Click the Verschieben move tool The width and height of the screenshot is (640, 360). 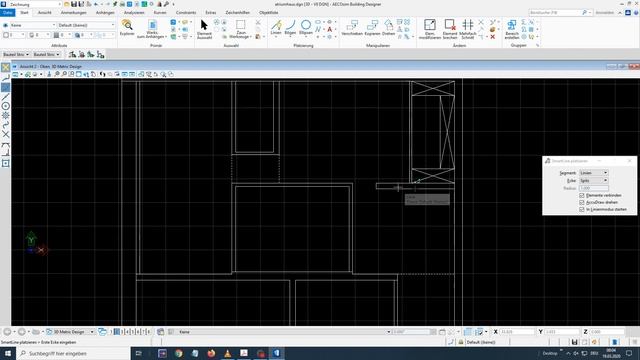point(352,28)
